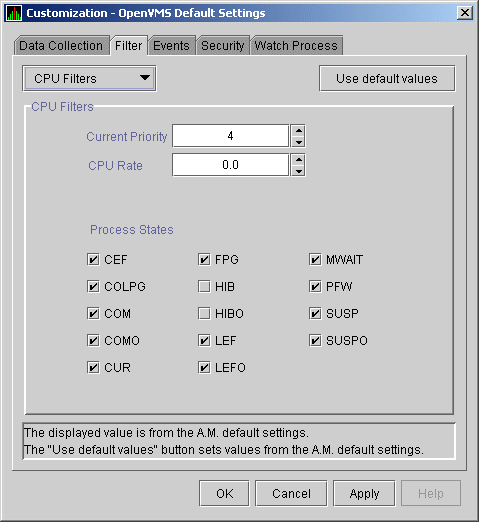Click the Apply button
The height and width of the screenshot is (522, 479).
tap(364, 493)
